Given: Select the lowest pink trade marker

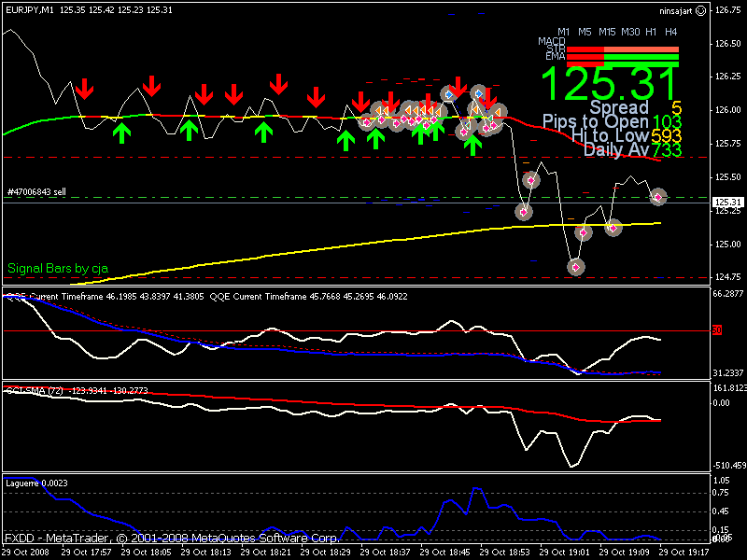Looking at the screenshot, I should pos(575,267).
